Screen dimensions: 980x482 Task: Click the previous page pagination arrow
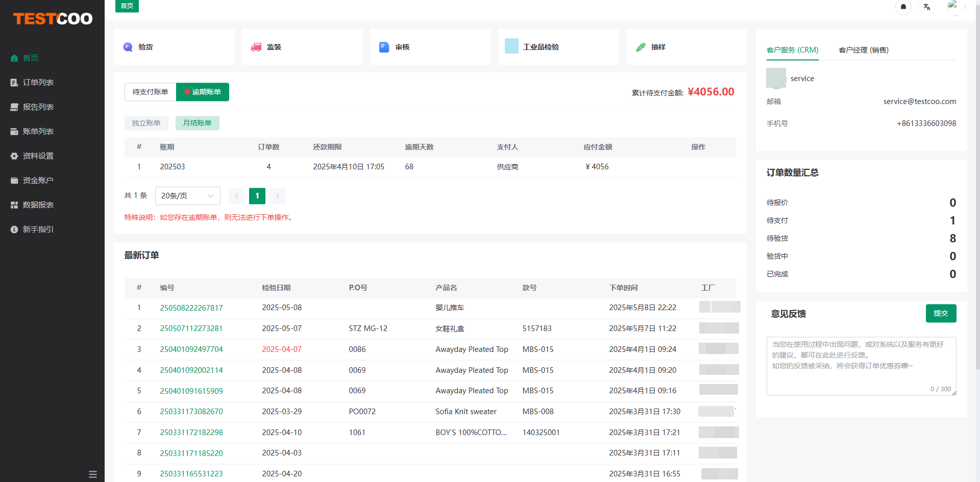tap(236, 196)
